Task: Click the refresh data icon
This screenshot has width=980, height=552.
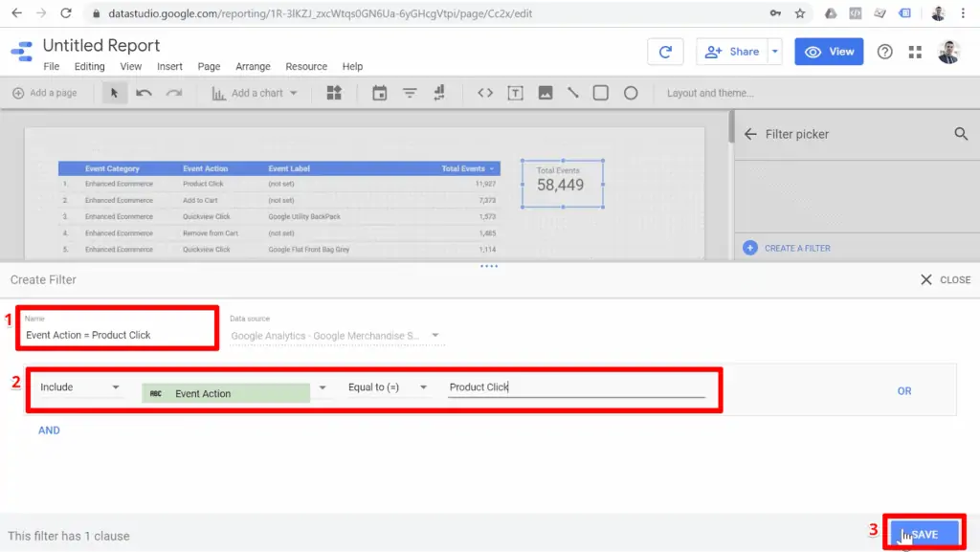Action: (665, 53)
